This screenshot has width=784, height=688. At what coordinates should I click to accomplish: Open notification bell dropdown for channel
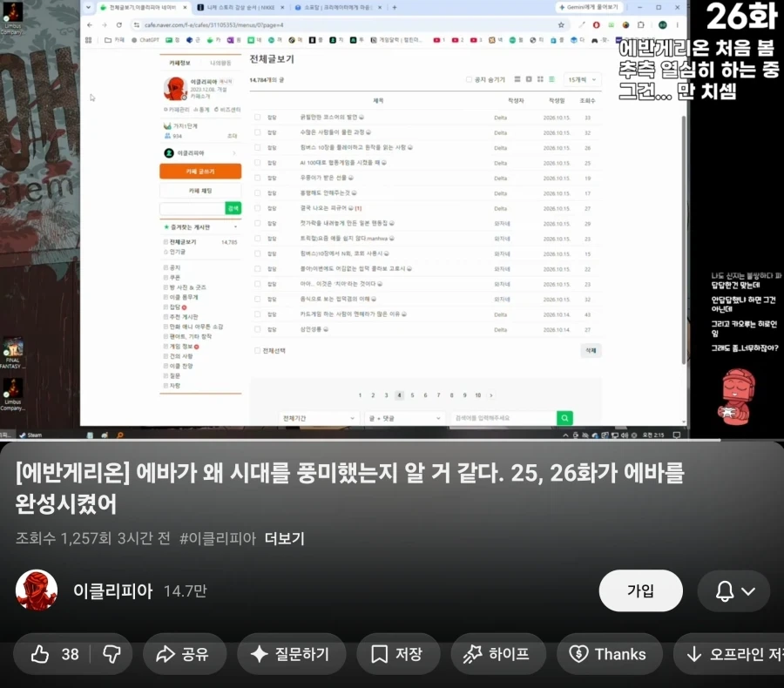click(x=733, y=591)
